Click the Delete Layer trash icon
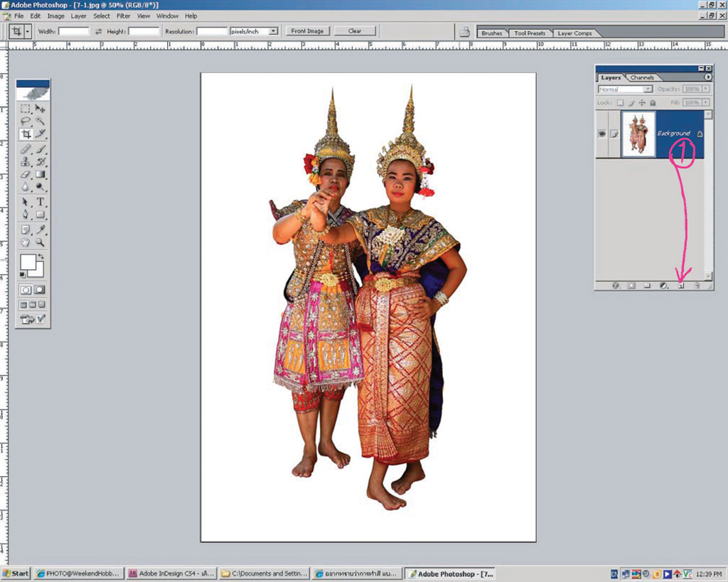The height and width of the screenshot is (582, 728). (697, 286)
